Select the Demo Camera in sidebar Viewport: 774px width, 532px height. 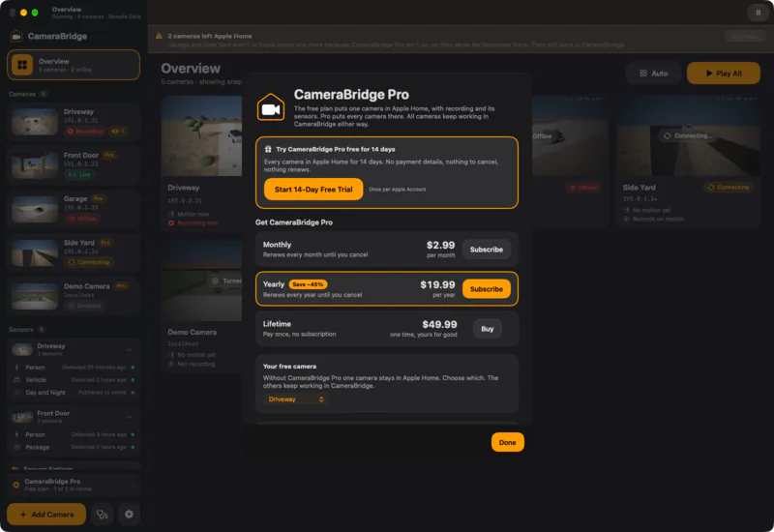(74, 296)
